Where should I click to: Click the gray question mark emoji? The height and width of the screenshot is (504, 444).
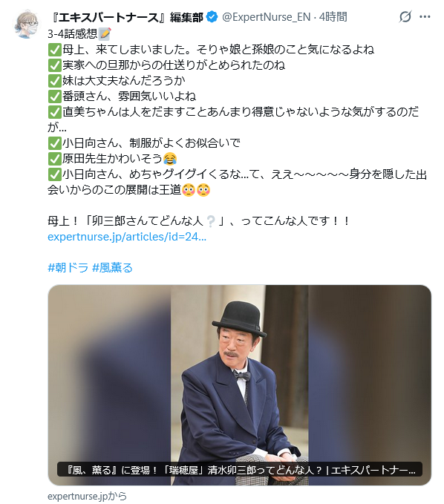211,221
